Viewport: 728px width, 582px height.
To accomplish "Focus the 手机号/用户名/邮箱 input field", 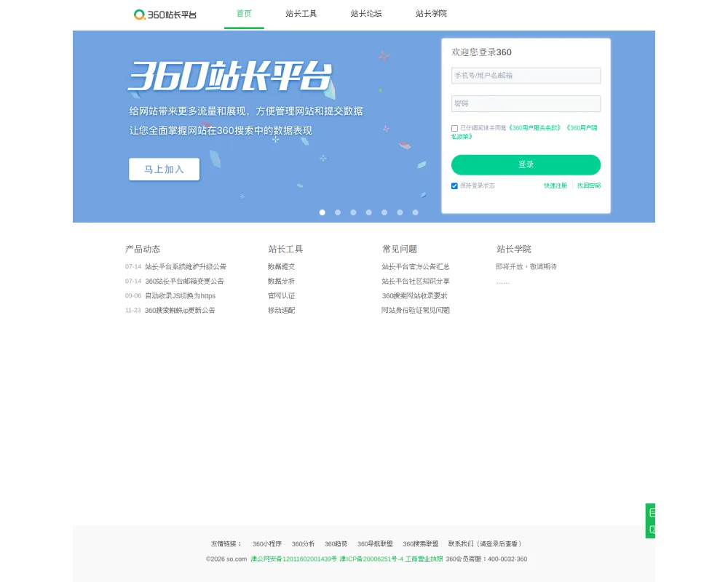I will pos(526,76).
